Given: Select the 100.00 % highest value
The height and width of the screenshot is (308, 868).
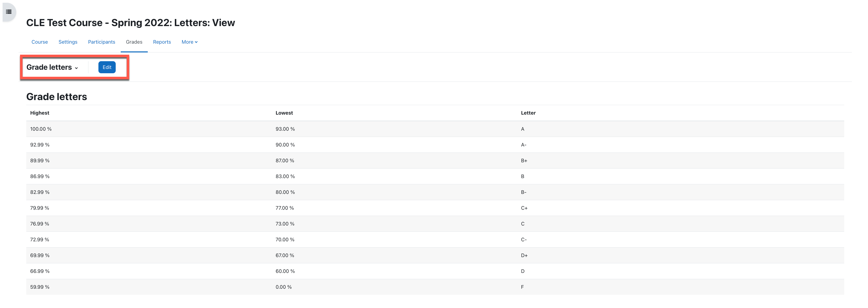Looking at the screenshot, I should click(41, 129).
